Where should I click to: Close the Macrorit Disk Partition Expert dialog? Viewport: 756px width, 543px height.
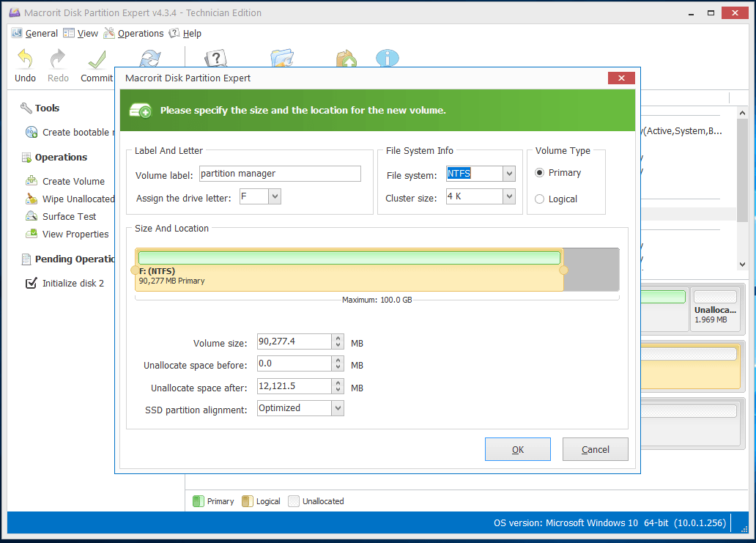(621, 78)
